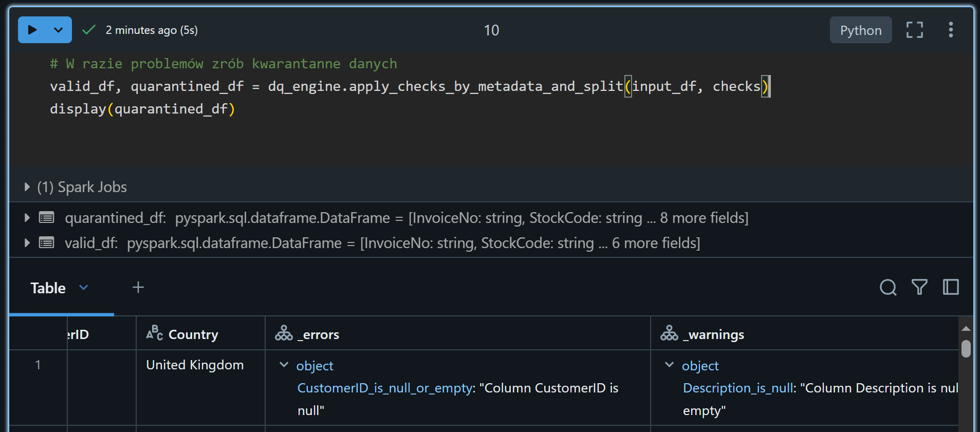This screenshot has width=980, height=432.
Task: Collapse the _warnings object in row 1
Action: (x=669, y=365)
